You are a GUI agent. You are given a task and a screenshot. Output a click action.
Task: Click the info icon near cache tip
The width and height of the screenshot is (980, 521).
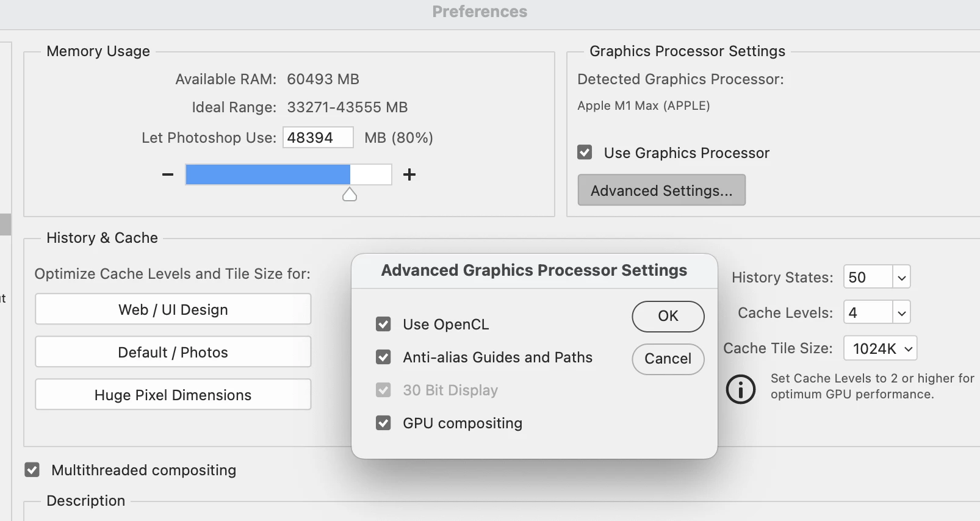click(x=741, y=389)
